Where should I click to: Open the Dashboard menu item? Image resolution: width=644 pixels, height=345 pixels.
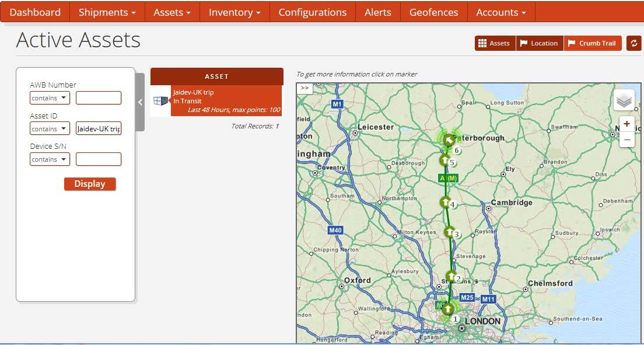click(x=35, y=12)
